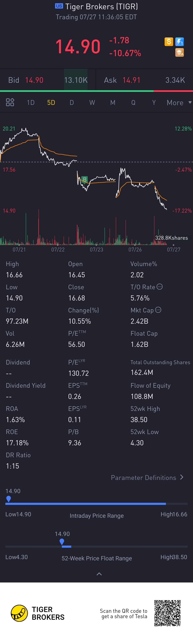The height and width of the screenshot is (644, 193).
Task: Tap the QR code image
Action: 167,613
